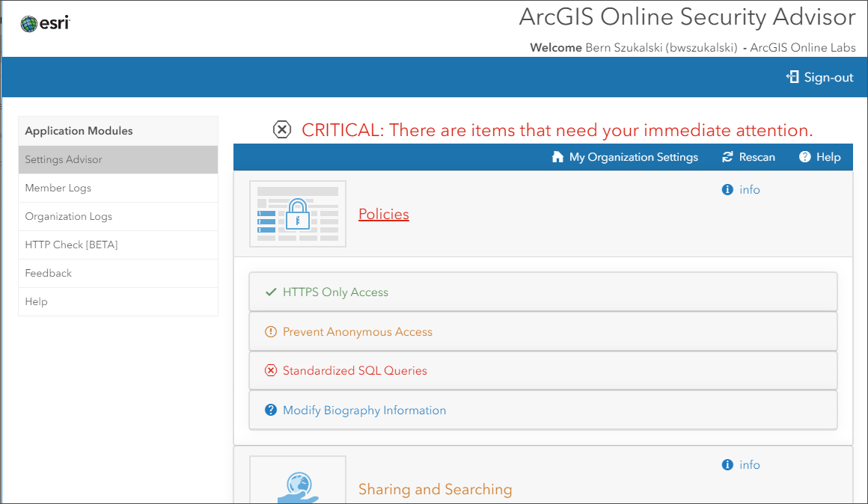Open Help in the Application Modules sidebar
This screenshot has width=868, height=504.
tap(118, 301)
